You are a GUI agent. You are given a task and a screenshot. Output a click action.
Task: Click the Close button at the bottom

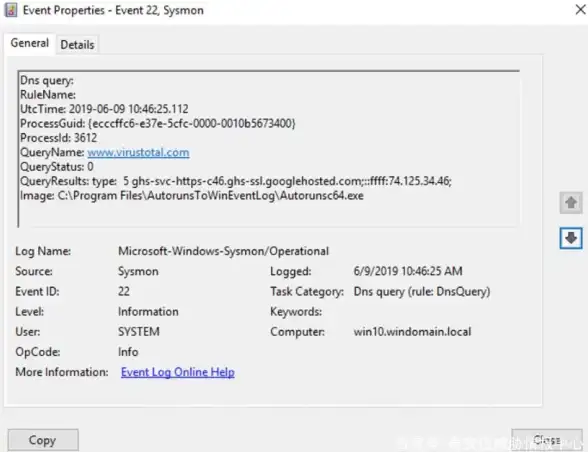click(x=547, y=440)
